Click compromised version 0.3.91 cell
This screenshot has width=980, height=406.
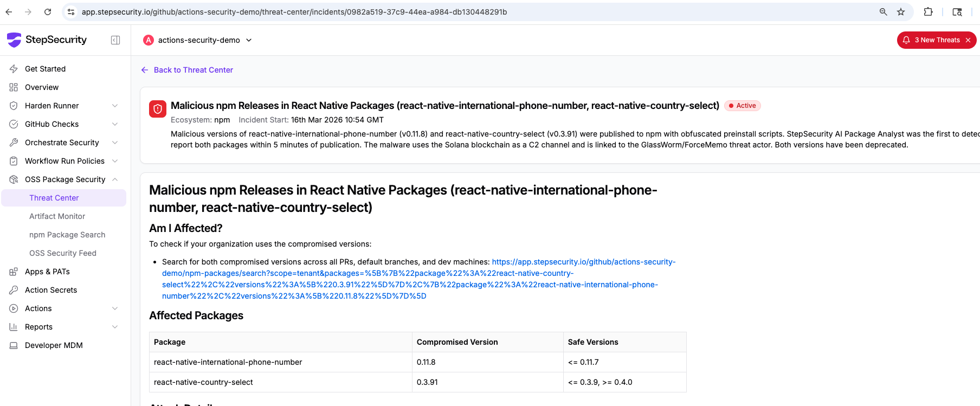pos(488,382)
